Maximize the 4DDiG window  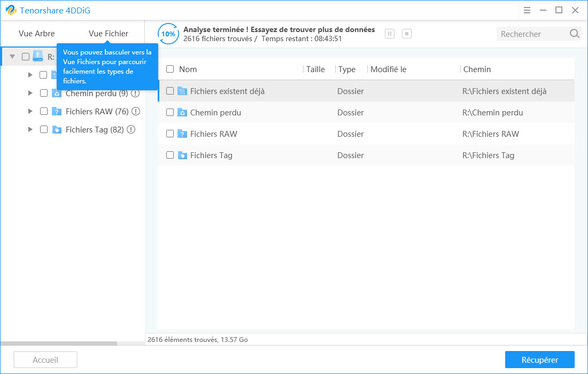coord(559,10)
